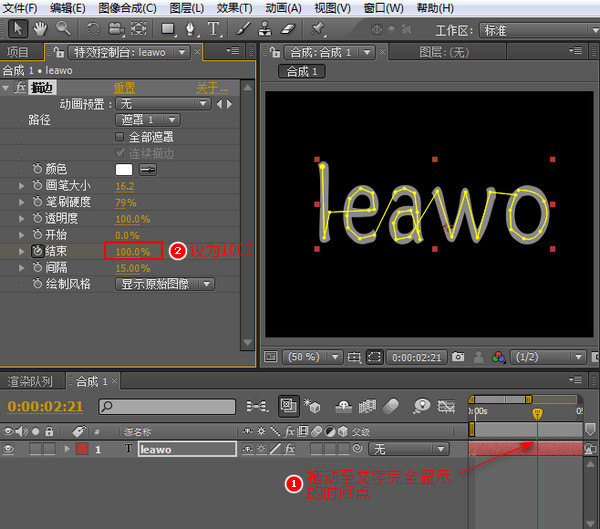Viewport: 600px width, 529px height.
Task: Open the 工作区 标准 dropdown
Action: (x=539, y=30)
